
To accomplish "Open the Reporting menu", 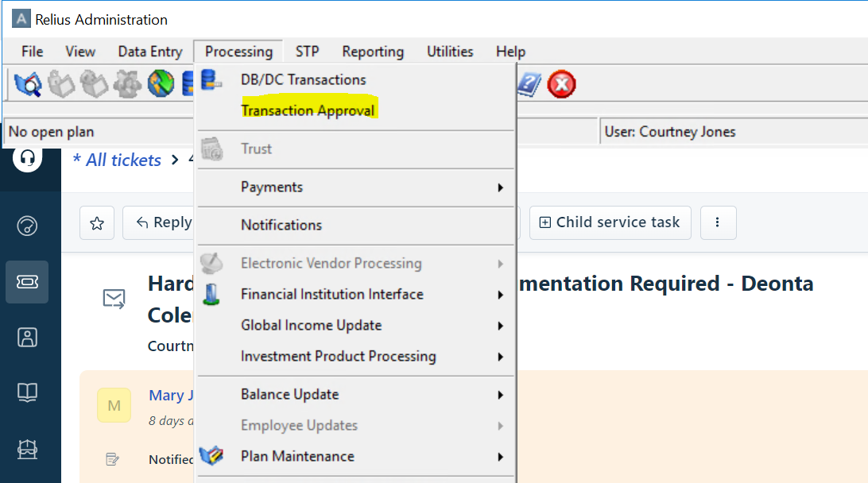I will point(373,52).
